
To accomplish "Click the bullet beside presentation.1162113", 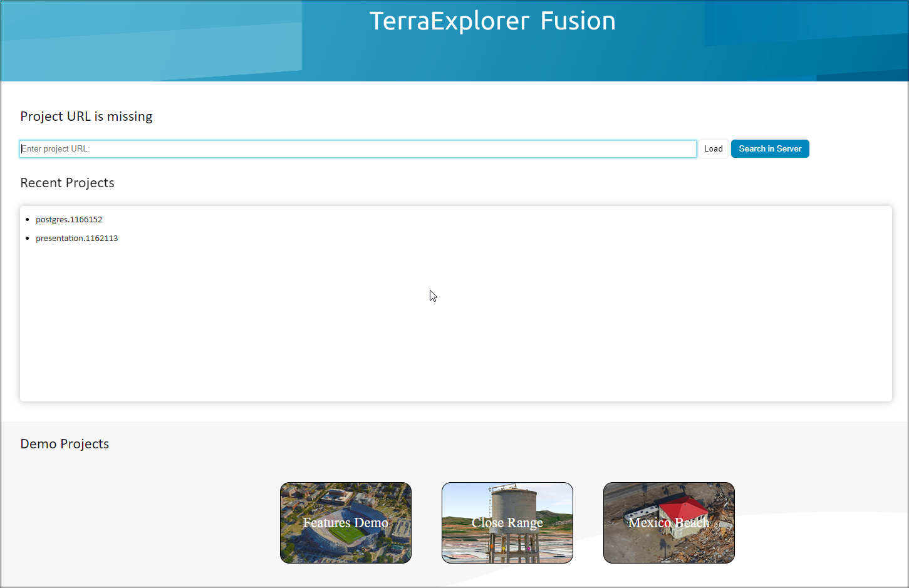I will (x=28, y=239).
